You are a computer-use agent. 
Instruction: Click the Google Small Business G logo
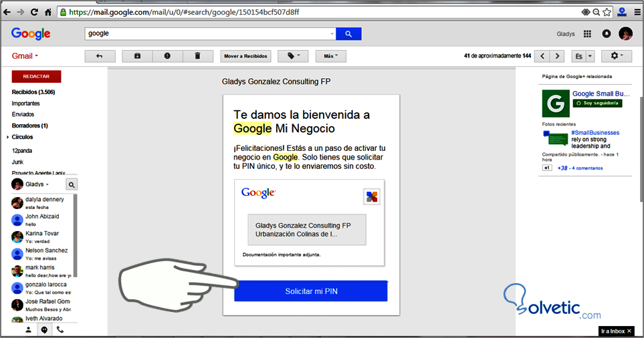click(x=556, y=104)
